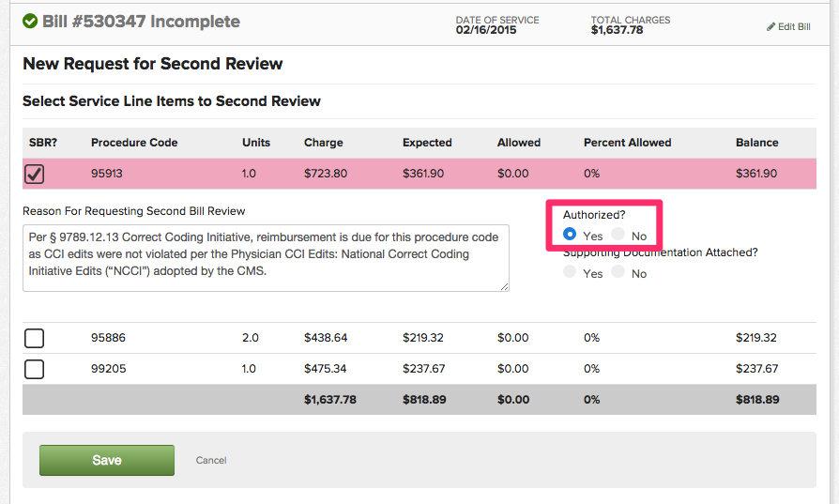Uncheck SBR checkbox for procedure 95913
The height and width of the screenshot is (504, 839).
coord(34,174)
